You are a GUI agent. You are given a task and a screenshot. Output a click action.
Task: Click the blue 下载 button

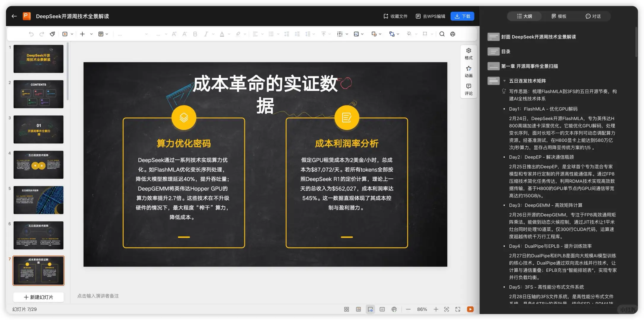(462, 16)
